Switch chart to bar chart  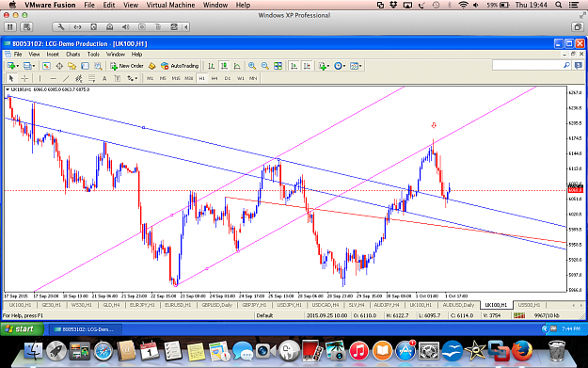coord(211,66)
